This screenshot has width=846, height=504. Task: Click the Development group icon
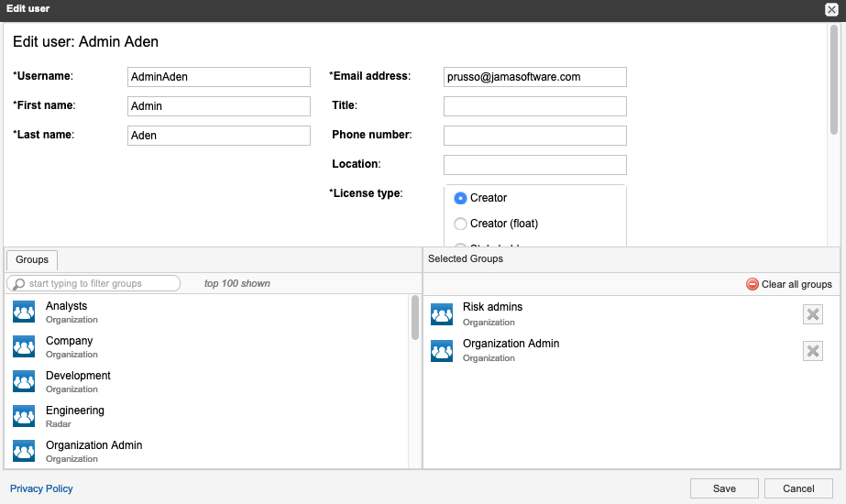tap(24, 381)
